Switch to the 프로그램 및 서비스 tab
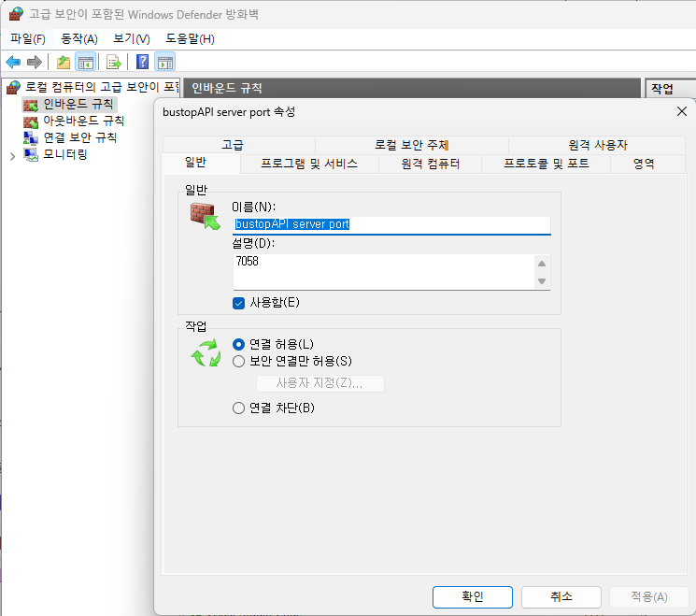 pyautogui.click(x=309, y=164)
